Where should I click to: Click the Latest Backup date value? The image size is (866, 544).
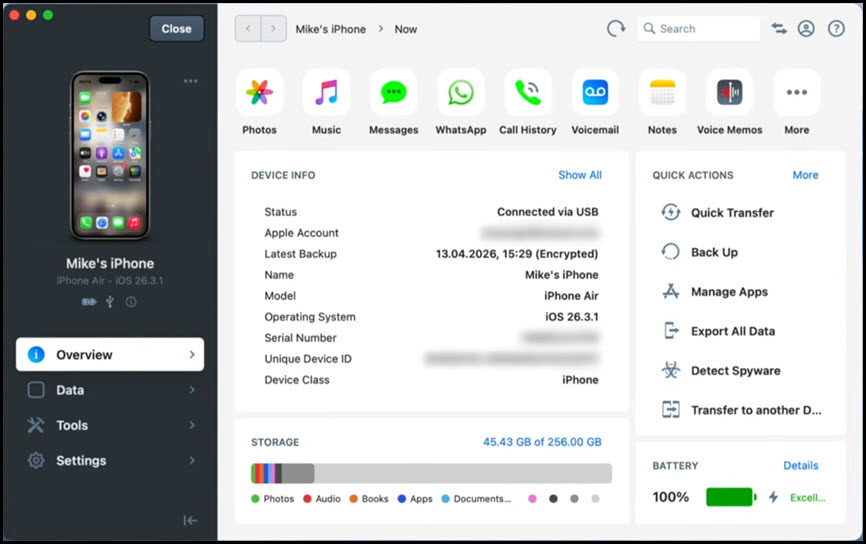click(x=516, y=254)
